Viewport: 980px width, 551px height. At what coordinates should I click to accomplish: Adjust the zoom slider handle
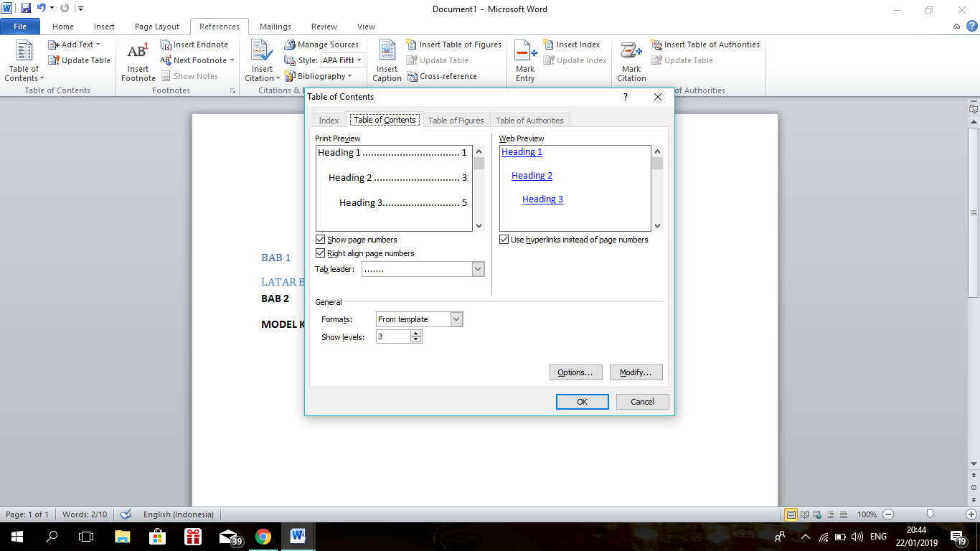(930, 514)
